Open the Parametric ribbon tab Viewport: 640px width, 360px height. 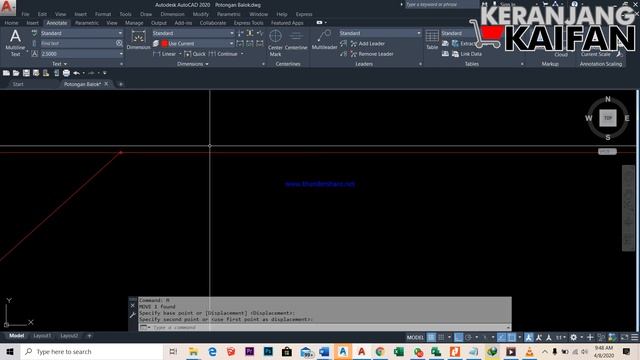(x=87, y=23)
